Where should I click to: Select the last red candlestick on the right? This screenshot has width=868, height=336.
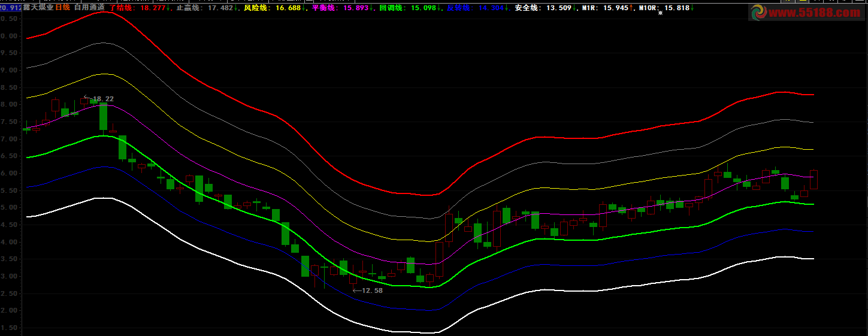(813, 180)
